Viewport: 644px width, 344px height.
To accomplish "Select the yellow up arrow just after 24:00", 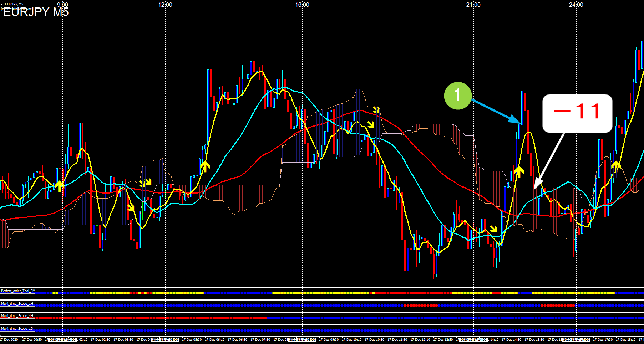I will (616, 166).
